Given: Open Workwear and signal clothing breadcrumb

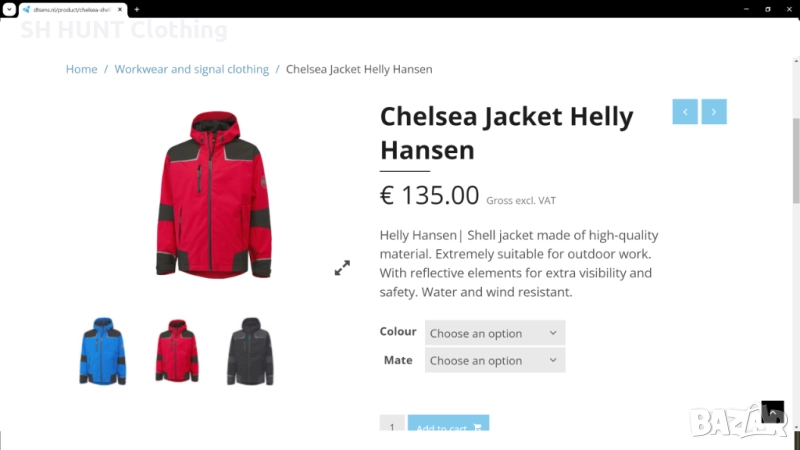Looking at the screenshot, I should click(192, 69).
